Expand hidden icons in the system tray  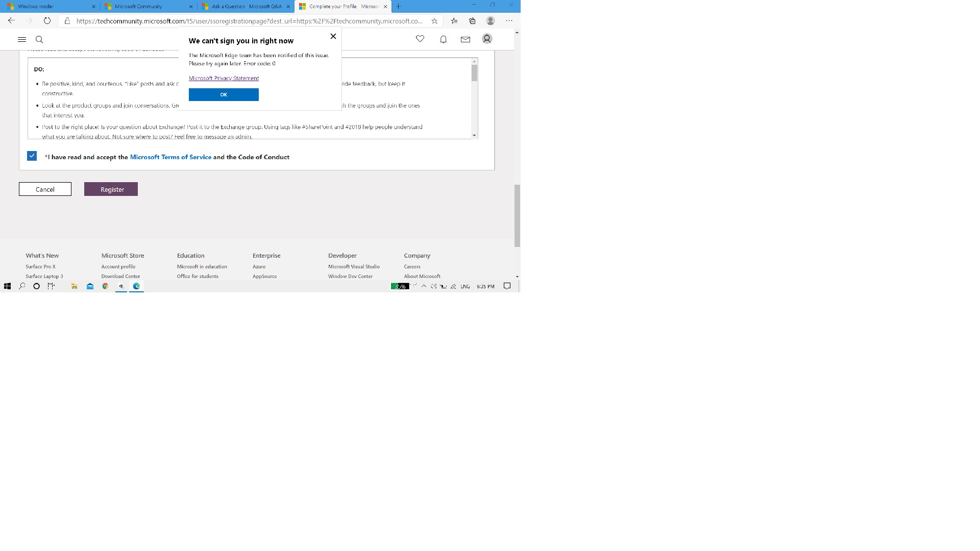click(424, 286)
